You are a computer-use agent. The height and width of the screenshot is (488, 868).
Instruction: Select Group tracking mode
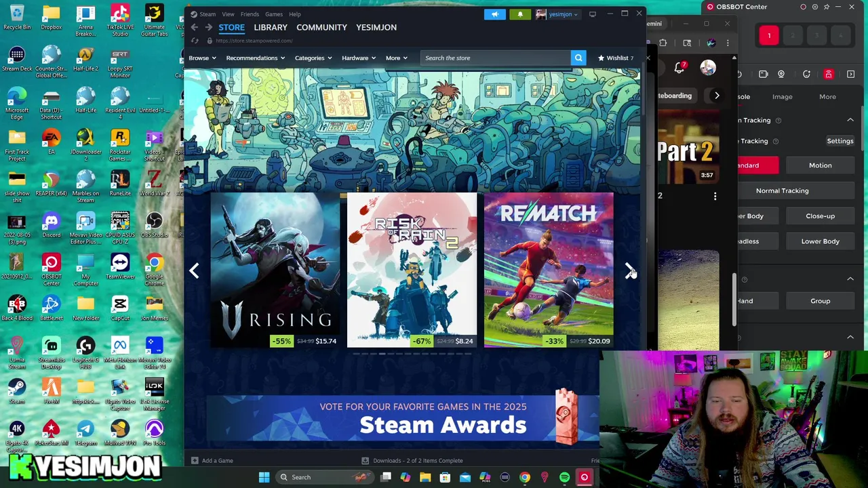pyautogui.click(x=820, y=301)
